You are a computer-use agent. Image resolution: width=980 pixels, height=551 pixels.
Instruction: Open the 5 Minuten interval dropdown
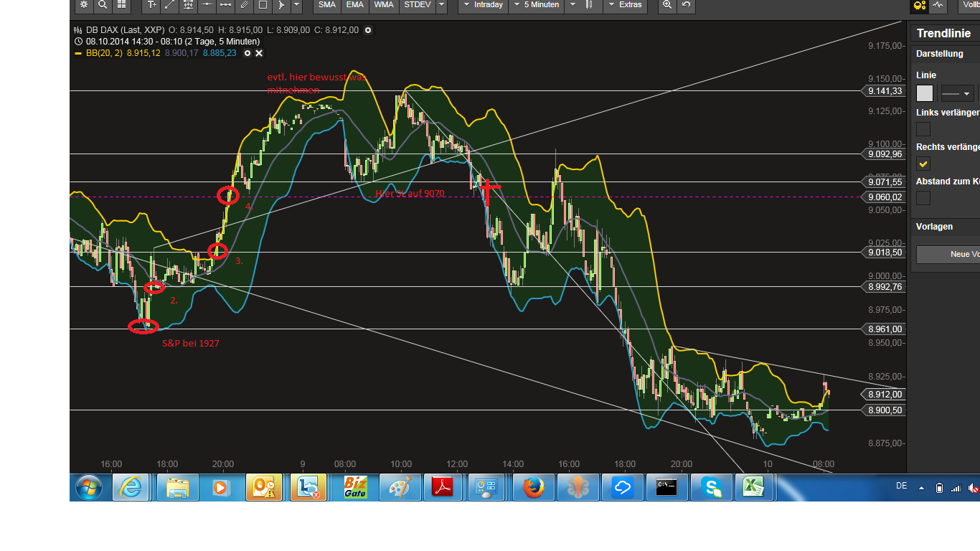click(538, 5)
